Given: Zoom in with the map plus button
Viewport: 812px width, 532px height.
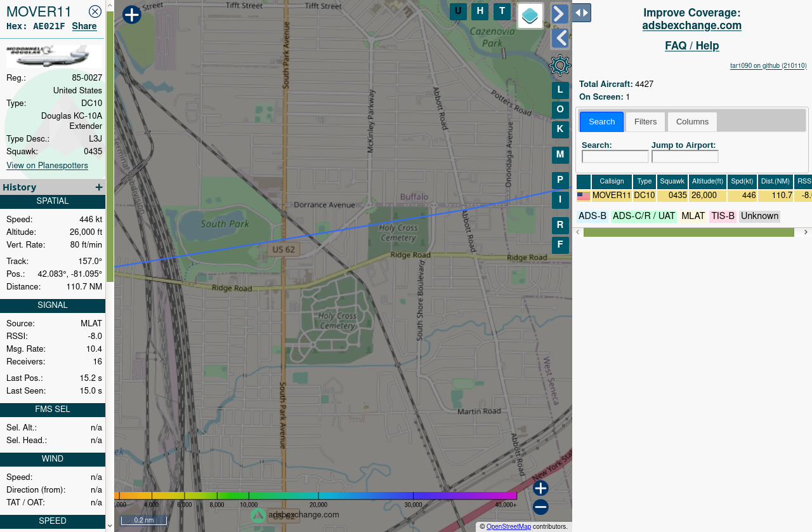Looking at the screenshot, I should 540,488.
